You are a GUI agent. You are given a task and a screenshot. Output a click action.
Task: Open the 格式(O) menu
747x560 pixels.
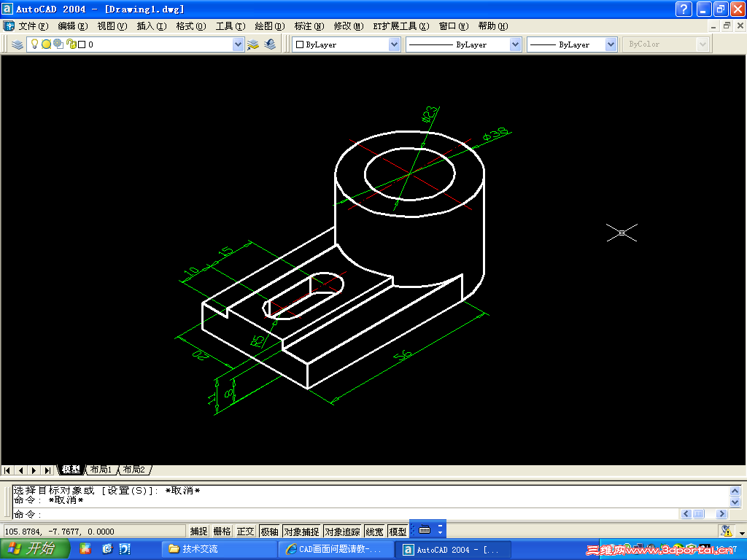pos(191,26)
